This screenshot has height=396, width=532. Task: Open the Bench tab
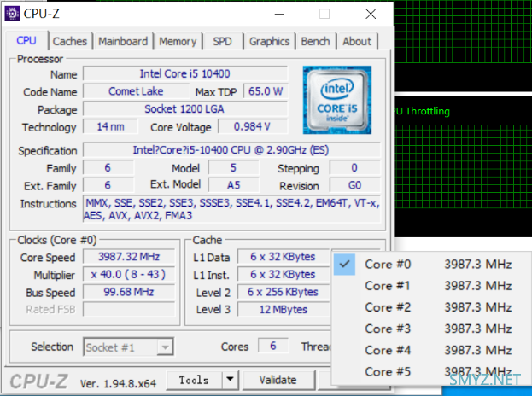[x=316, y=41]
